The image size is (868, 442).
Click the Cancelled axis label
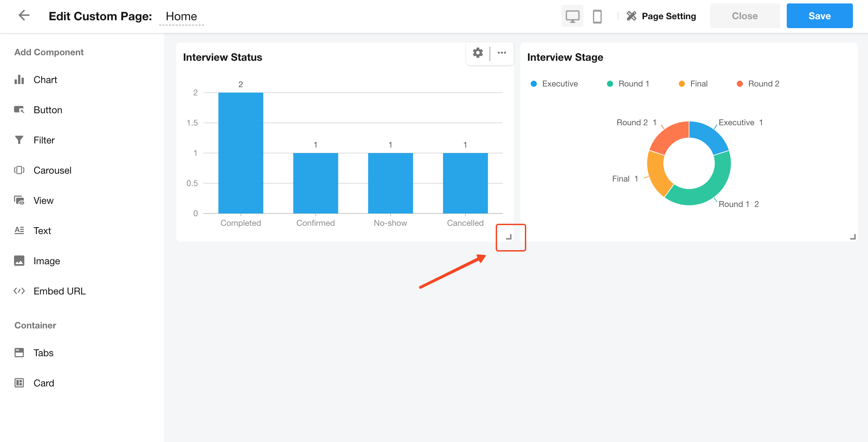465,223
